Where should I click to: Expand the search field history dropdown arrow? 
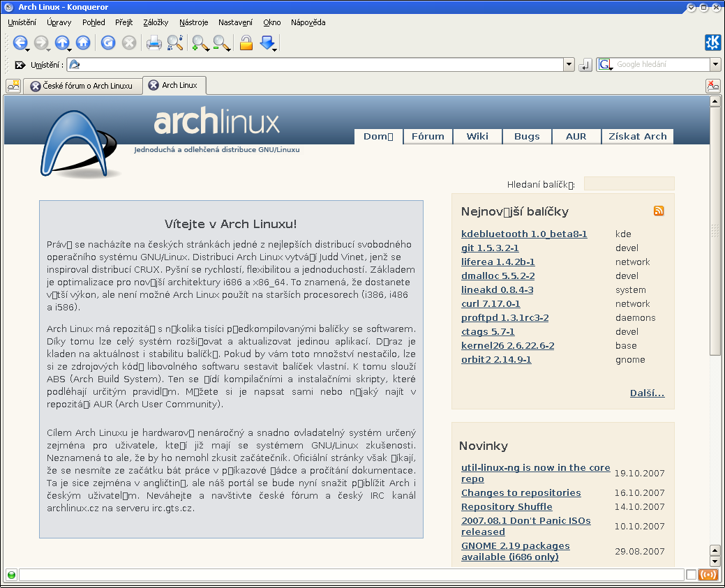point(715,65)
